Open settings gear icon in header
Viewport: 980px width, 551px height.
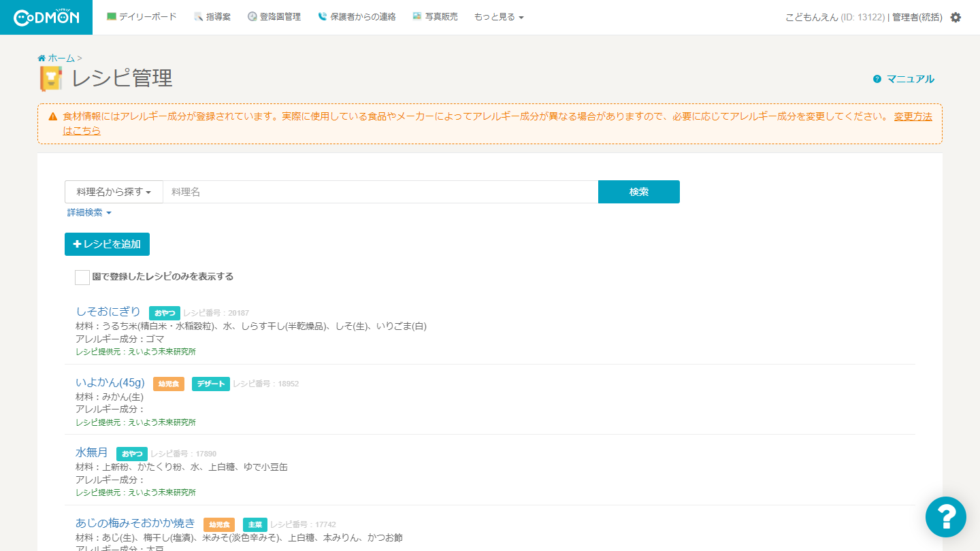(x=955, y=17)
